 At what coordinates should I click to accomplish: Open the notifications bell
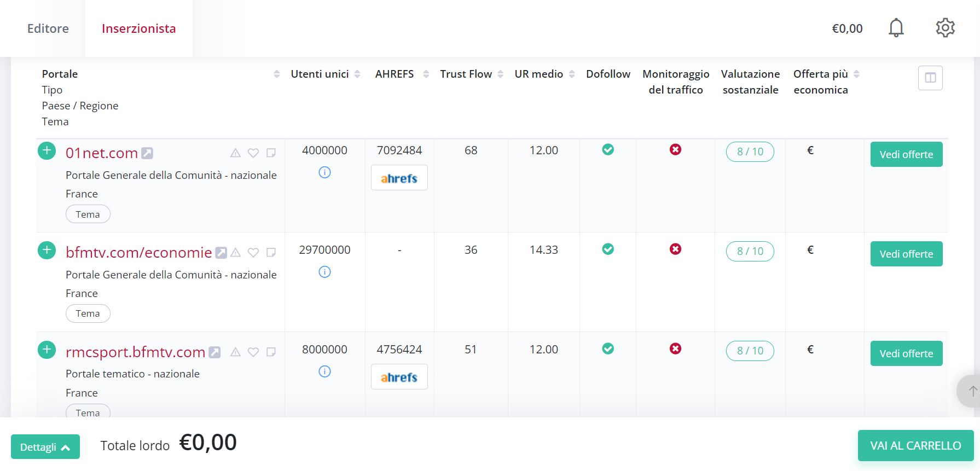click(x=896, y=27)
